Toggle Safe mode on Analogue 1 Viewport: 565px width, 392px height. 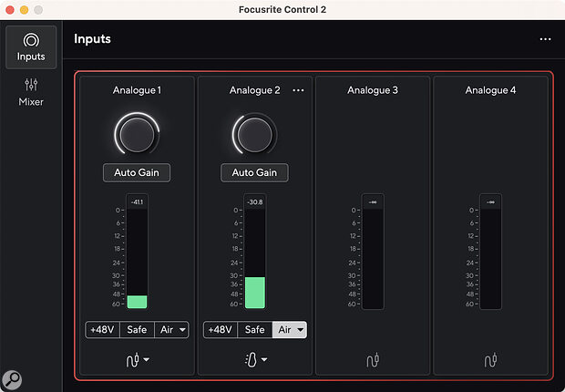(x=137, y=330)
